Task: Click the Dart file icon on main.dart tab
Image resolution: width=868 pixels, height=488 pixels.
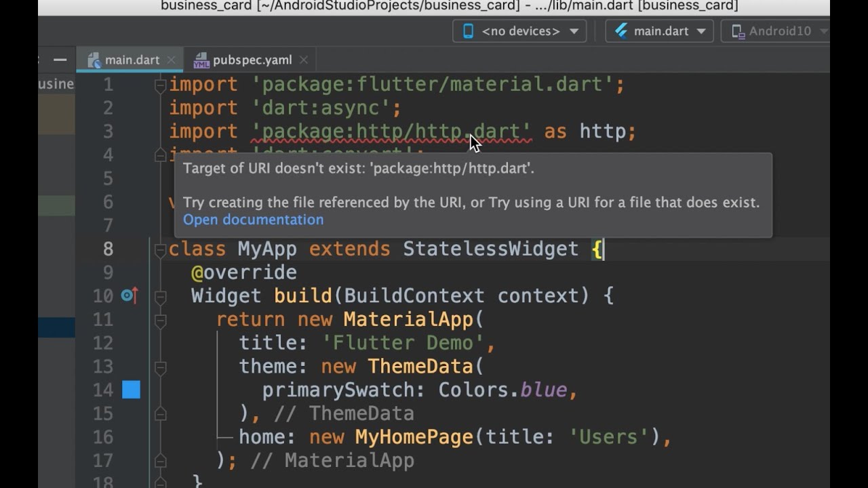Action: [x=94, y=60]
